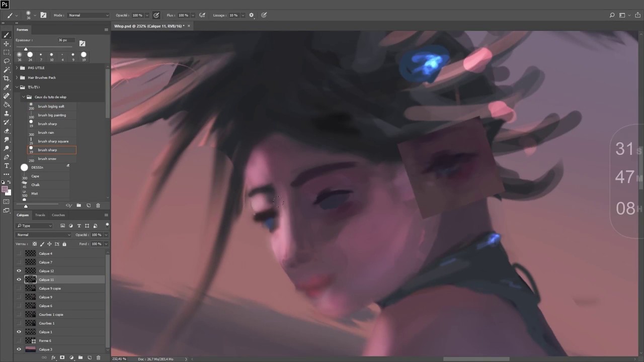
Task: Select the Type tool
Action: pos(7,166)
